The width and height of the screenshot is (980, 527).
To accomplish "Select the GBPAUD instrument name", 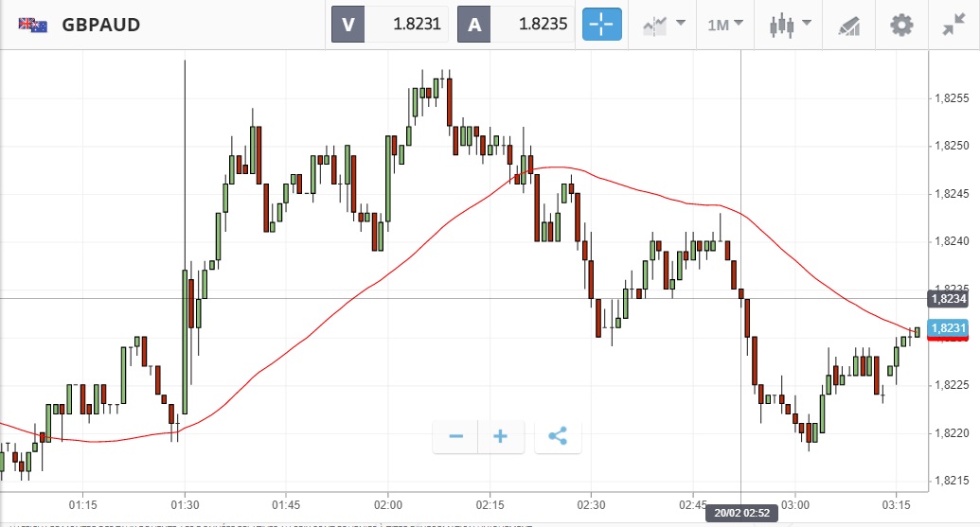I will (100, 25).
